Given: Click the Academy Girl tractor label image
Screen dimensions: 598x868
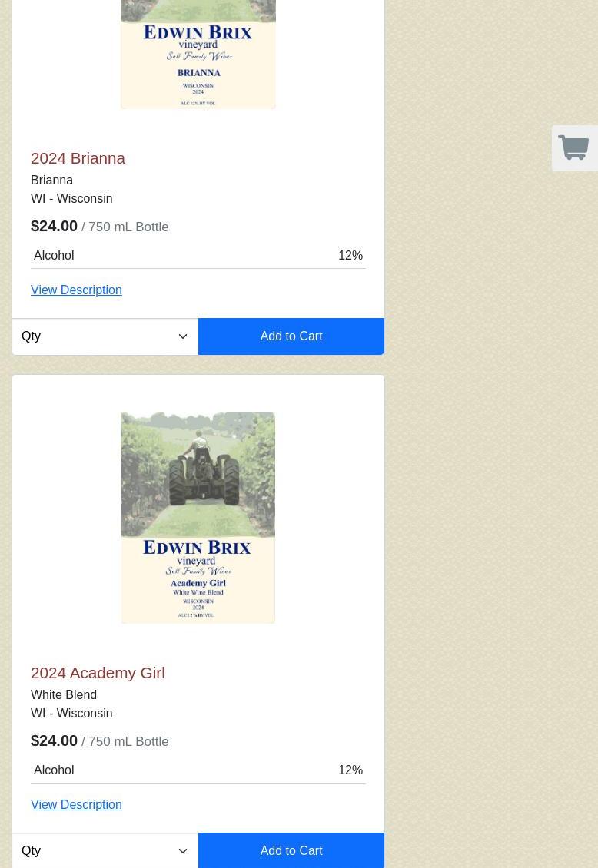Looking at the screenshot, I should pos(198,518).
